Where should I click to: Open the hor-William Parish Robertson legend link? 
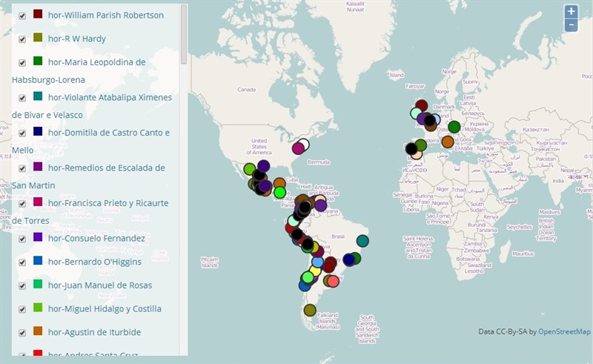tap(106, 15)
